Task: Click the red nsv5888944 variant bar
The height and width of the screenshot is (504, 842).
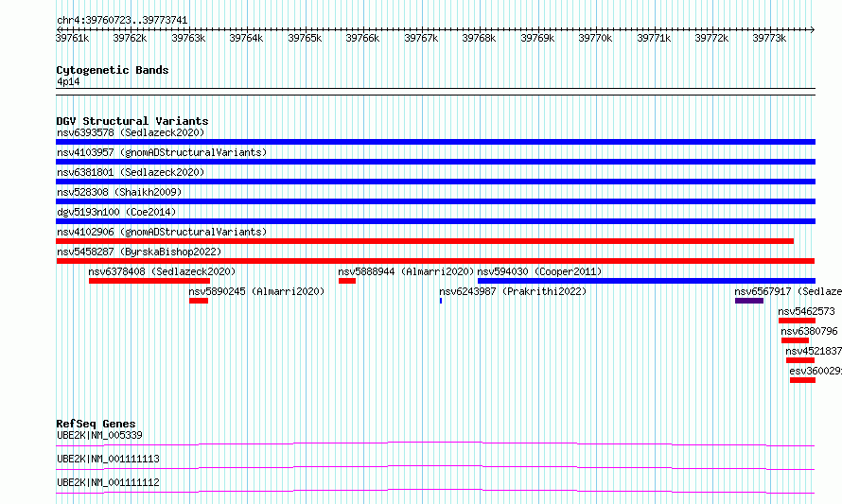Action: click(347, 281)
